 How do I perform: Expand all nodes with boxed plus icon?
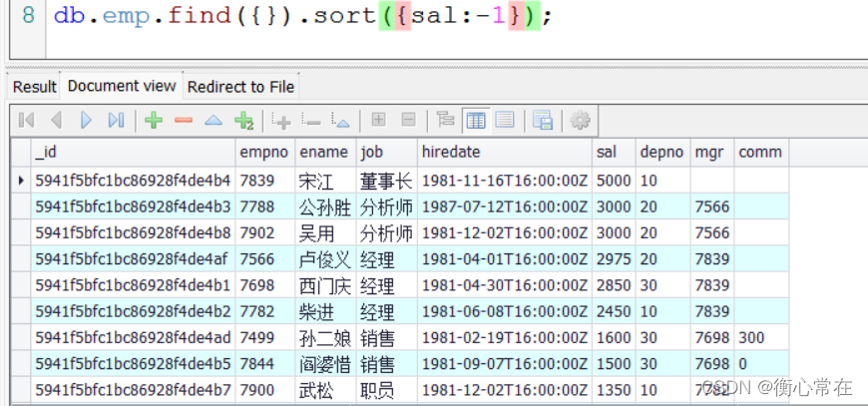379,120
